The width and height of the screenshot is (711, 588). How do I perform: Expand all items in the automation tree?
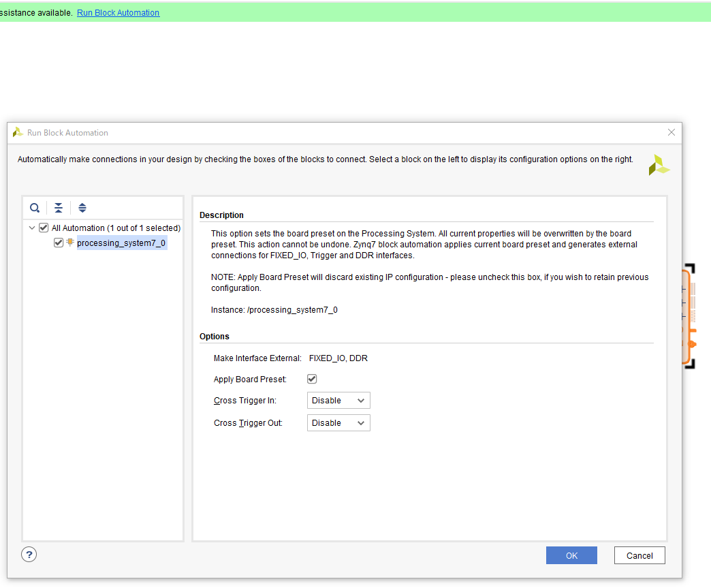pos(82,208)
